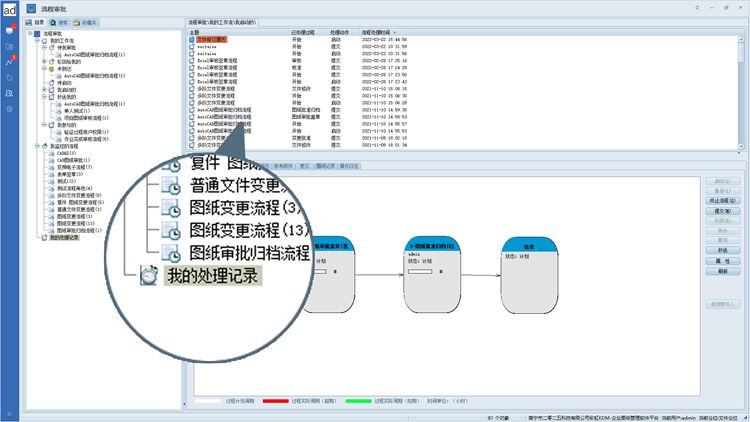Switch to the 目录 tab
Image resolution: width=750 pixels, height=422 pixels.
click(38, 21)
